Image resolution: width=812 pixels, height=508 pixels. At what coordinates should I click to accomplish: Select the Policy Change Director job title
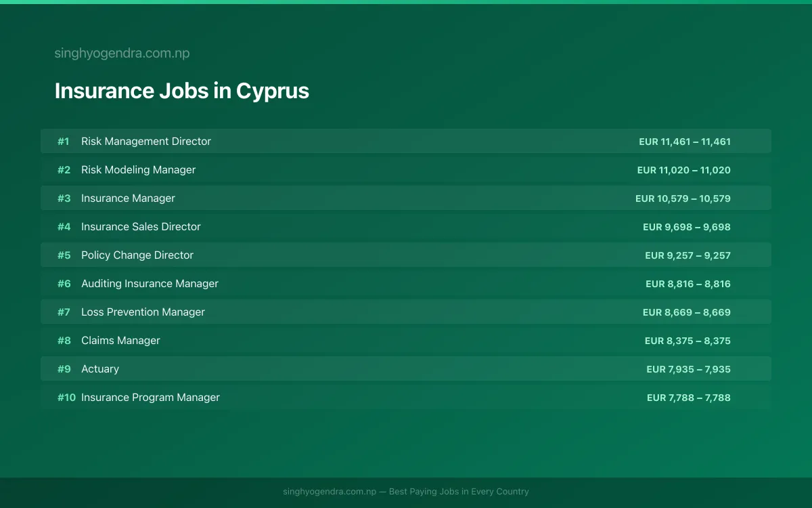[137, 255]
